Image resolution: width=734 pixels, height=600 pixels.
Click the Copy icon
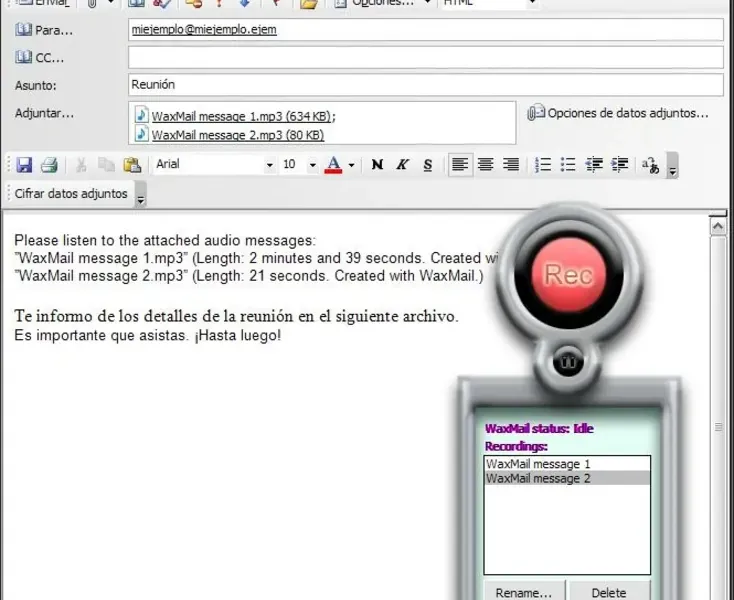coord(106,165)
